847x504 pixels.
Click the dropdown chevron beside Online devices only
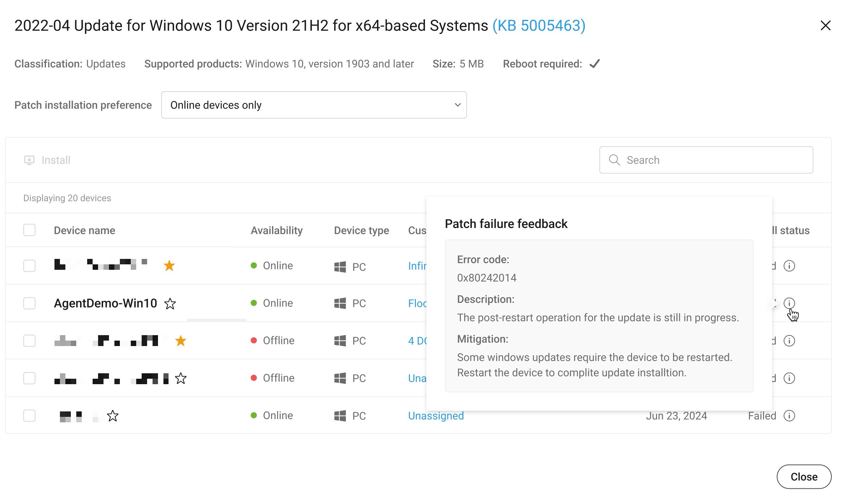point(457,105)
